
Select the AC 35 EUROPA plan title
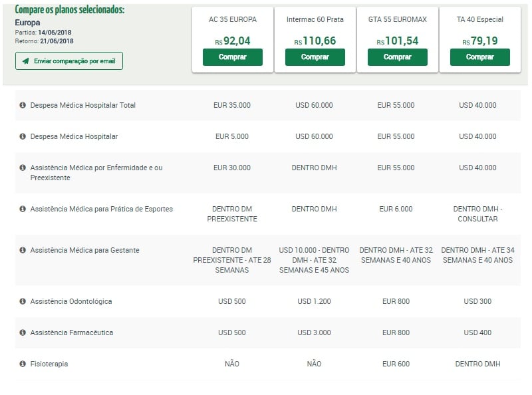(x=232, y=20)
